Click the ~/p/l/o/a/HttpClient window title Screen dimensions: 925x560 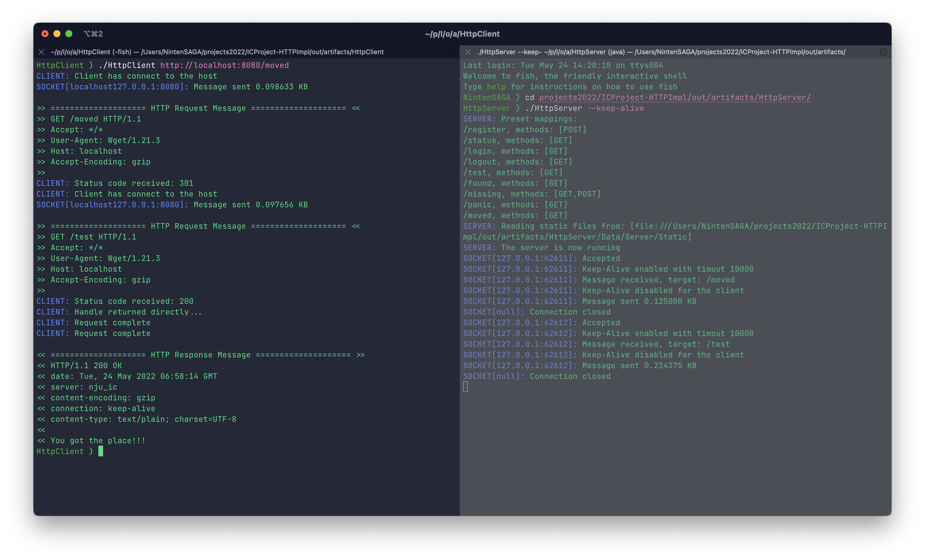click(462, 34)
